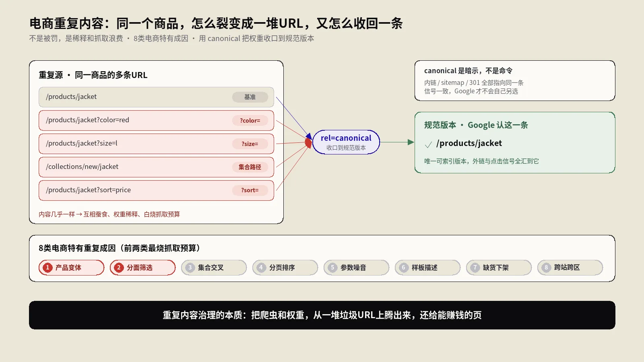Click the green arrow pointing to 规范版本
Viewport: 644px width, 362px height.
point(397,142)
